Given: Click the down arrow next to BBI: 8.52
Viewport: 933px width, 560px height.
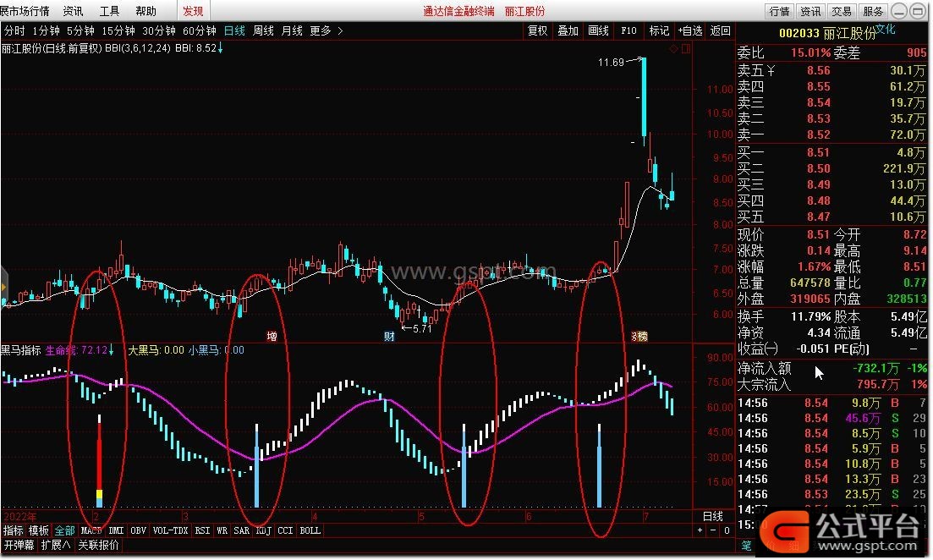Looking at the screenshot, I should pos(220,48).
